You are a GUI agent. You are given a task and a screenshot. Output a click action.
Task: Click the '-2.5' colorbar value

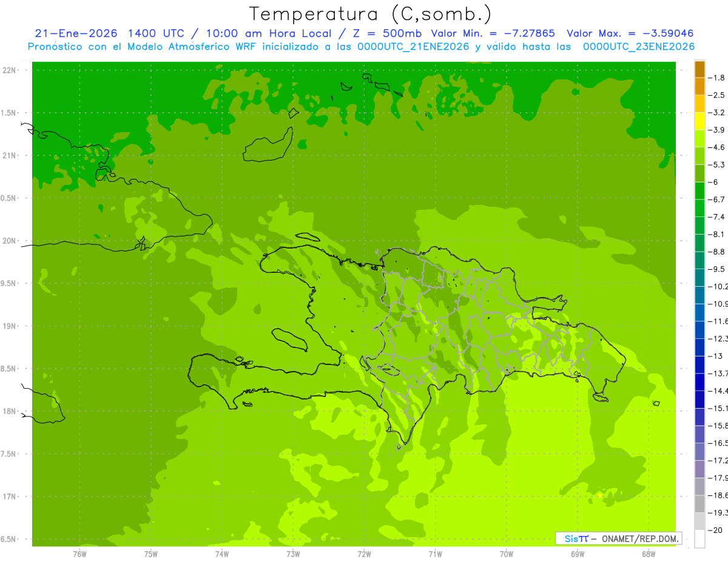716,95
